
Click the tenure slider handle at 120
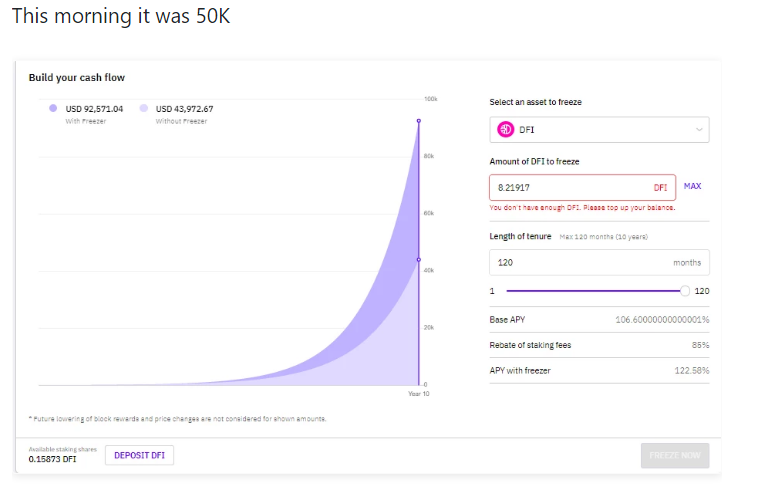[685, 291]
